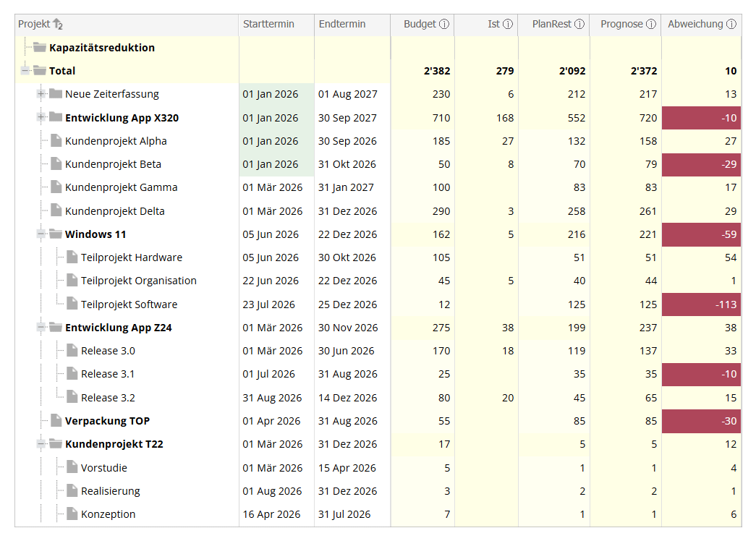The height and width of the screenshot is (541, 756).
Task: Click the info icon next to Budget
Action: (x=444, y=24)
